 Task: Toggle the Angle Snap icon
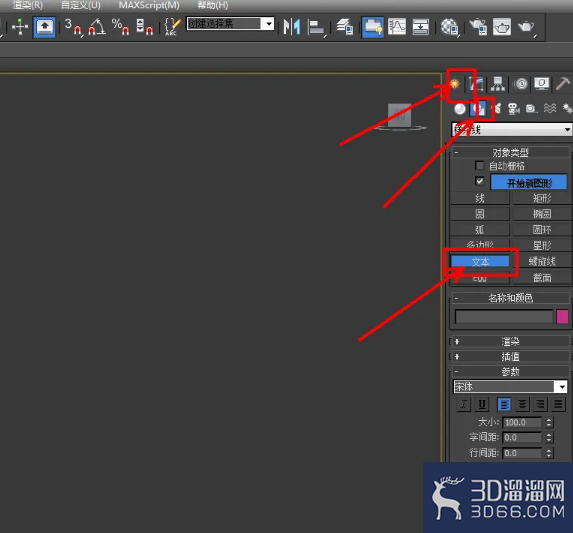tap(97, 27)
